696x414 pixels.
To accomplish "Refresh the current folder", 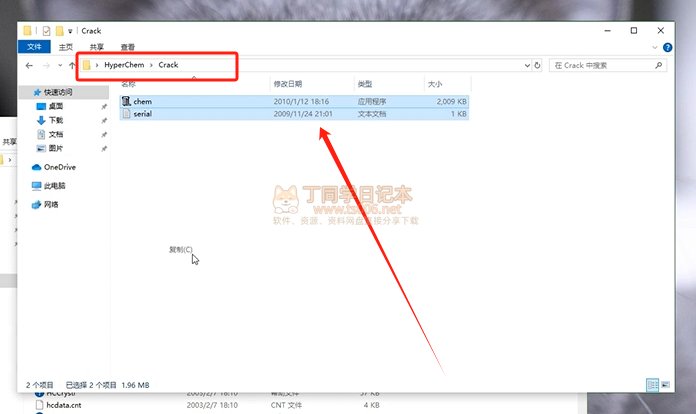I will point(537,65).
